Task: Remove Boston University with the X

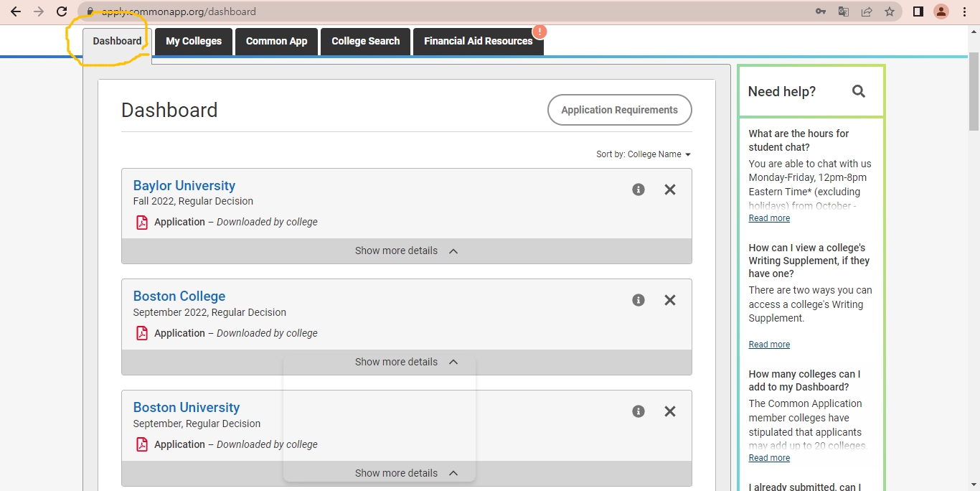Action: point(670,411)
